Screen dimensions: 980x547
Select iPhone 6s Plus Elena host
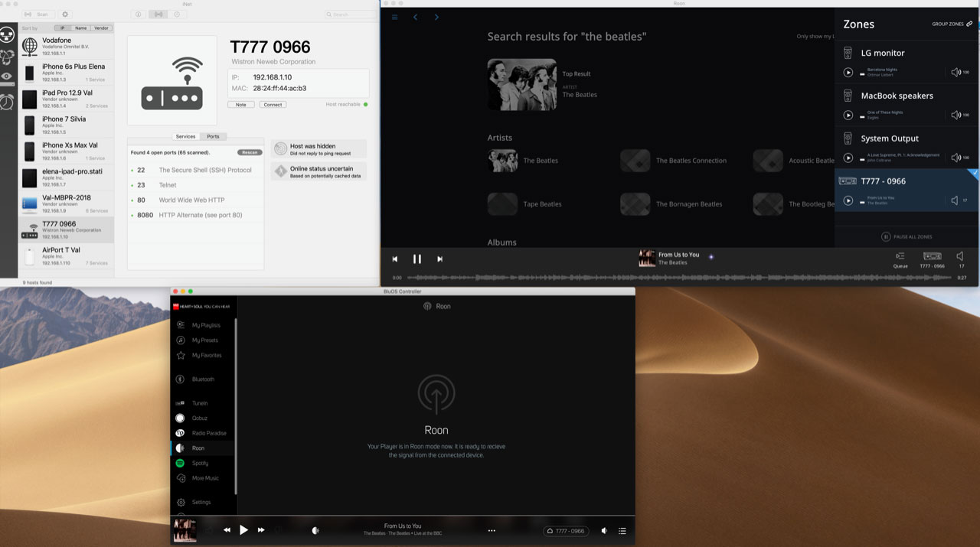click(x=67, y=73)
